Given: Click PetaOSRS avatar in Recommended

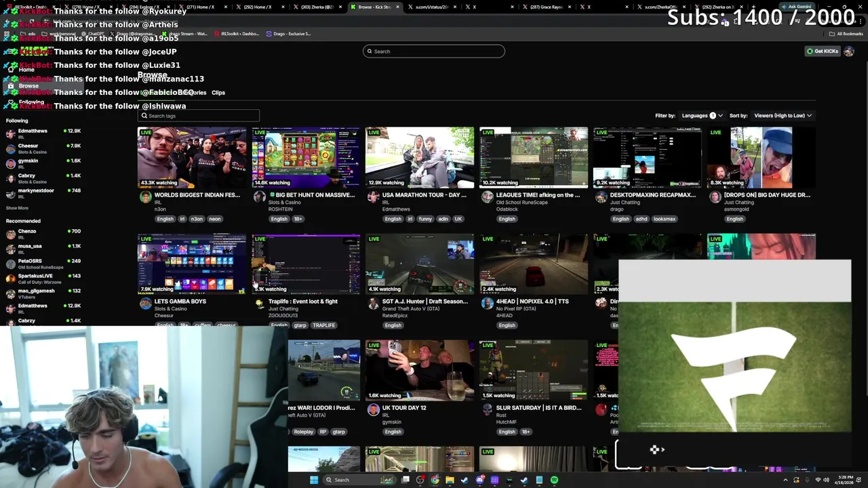Looking at the screenshot, I should tap(10, 263).
